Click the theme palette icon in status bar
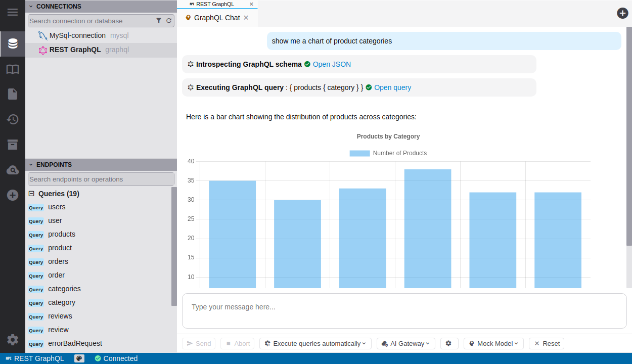This screenshot has height=364, width=632. [79, 358]
